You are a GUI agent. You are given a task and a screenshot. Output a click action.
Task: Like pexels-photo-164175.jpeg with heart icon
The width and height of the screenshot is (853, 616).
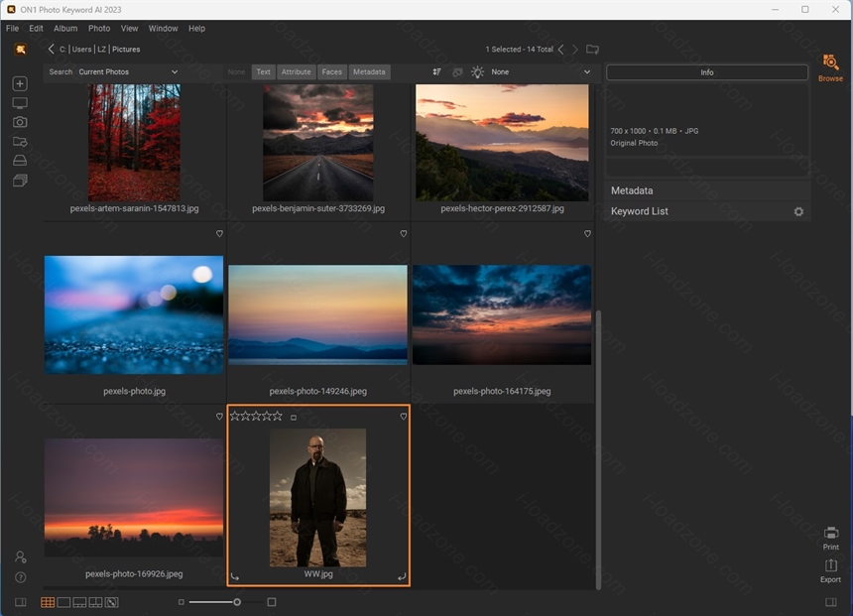pos(587,233)
